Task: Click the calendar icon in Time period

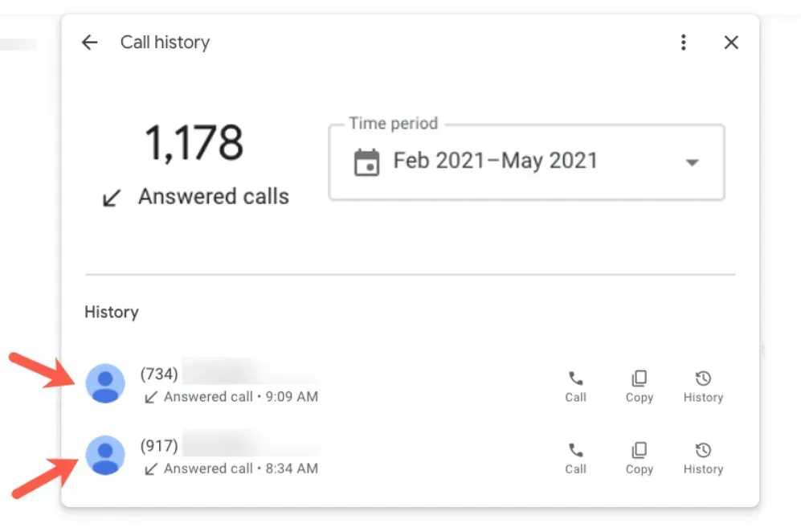Action: point(366,162)
